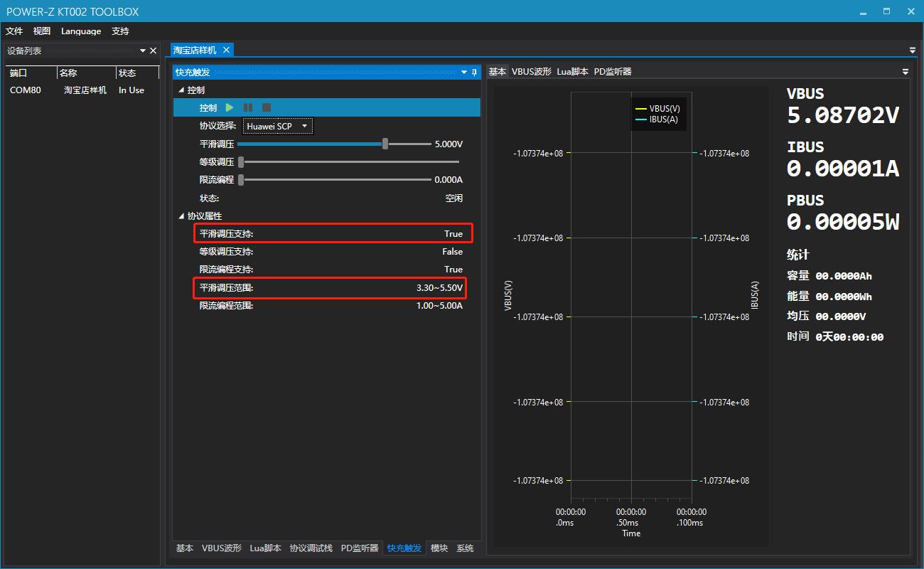
Task: Switch to the upper VBUS波形 tab
Action: tap(531, 72)
